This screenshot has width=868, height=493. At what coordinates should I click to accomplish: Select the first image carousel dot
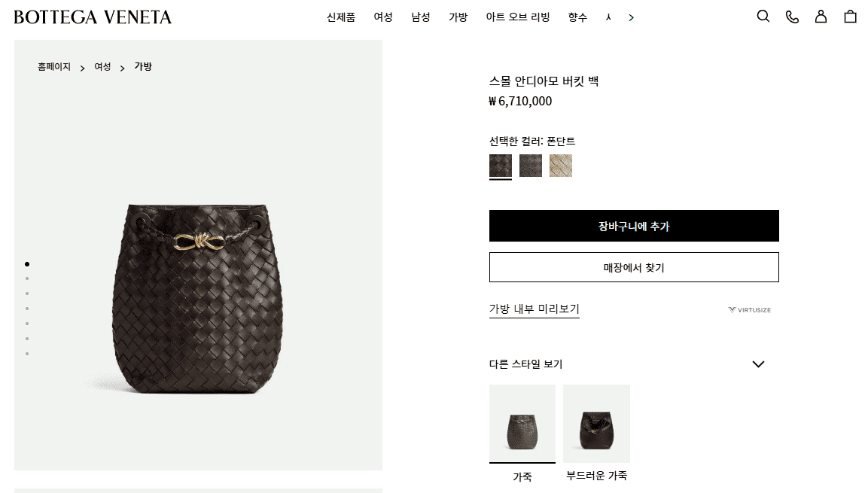27,264
